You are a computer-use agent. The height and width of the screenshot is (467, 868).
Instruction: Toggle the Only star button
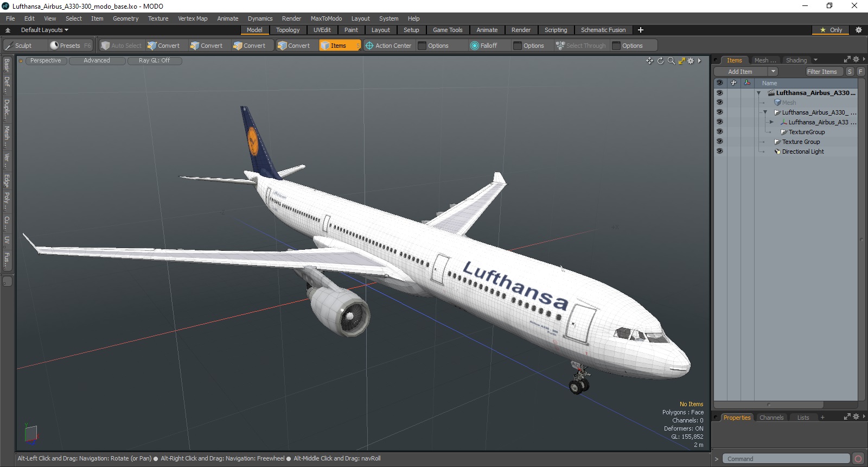click(x=832, y=30)
